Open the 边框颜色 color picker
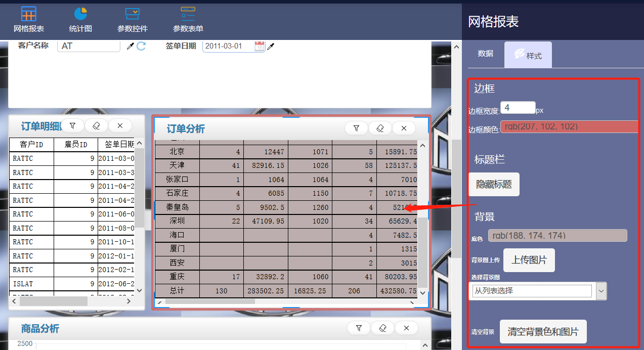This screenshot has width=644, height=350. click(570, 126)
